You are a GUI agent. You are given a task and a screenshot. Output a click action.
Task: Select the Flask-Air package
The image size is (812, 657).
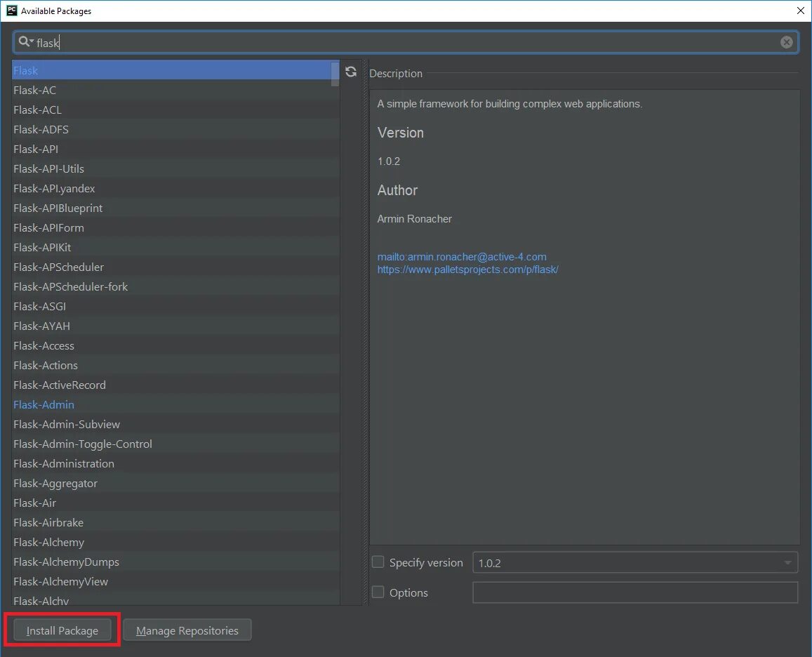(175, 504)
